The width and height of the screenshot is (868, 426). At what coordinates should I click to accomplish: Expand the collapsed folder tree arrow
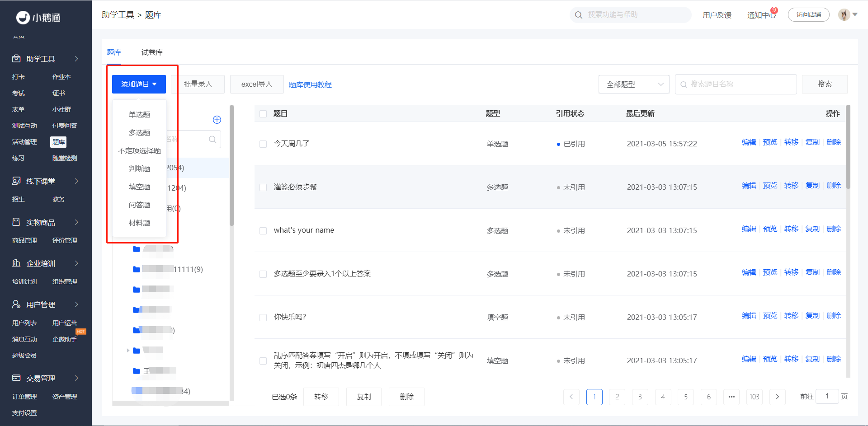128,351
